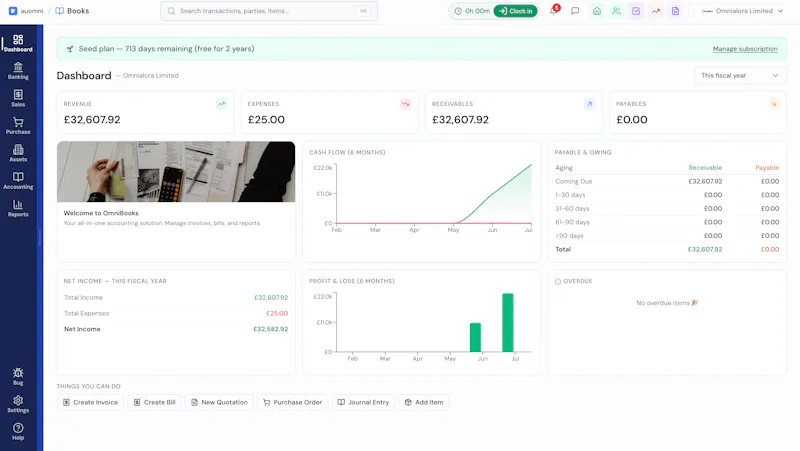Click Create Bill button
Screen dimensions: 800x451
(x=155, y=402)
